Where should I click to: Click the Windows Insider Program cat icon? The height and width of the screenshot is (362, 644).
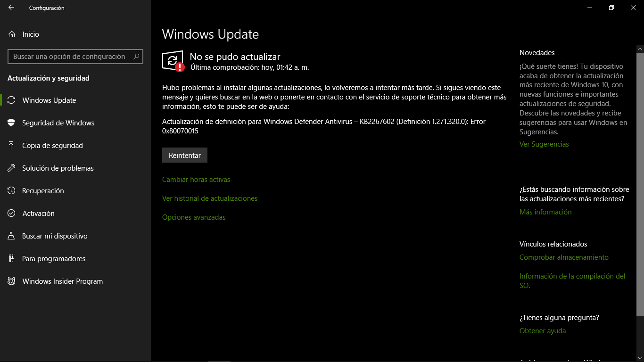12,281
